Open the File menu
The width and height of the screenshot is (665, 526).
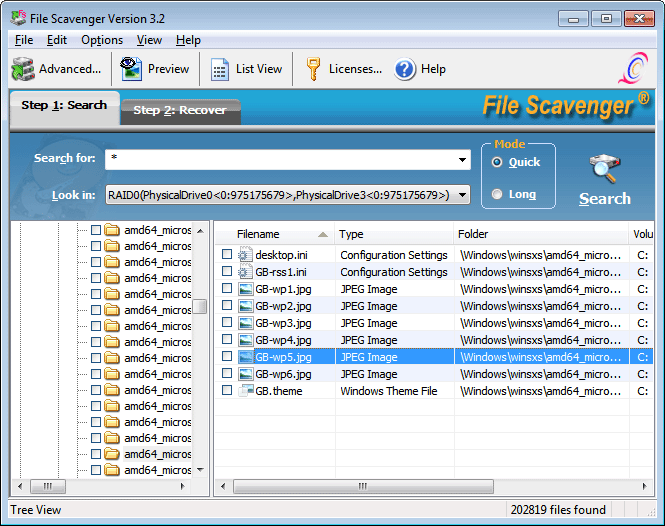point(24,40)
